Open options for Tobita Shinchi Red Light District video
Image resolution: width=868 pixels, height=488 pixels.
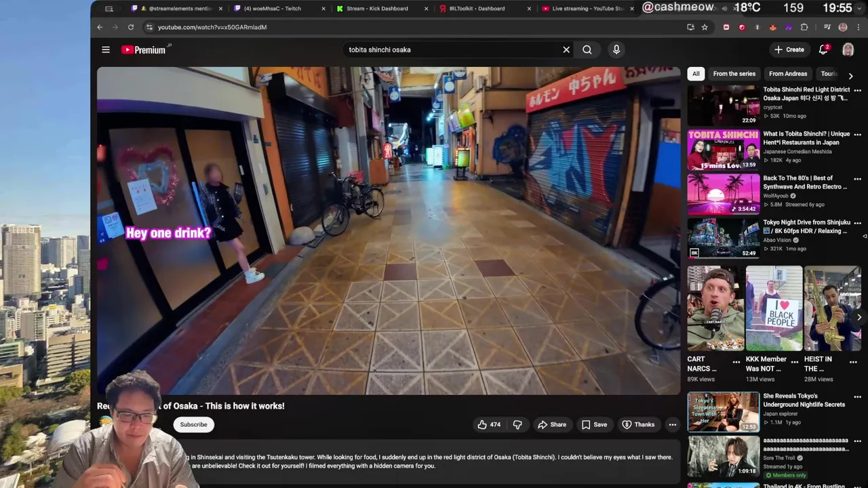pos(857,90)
